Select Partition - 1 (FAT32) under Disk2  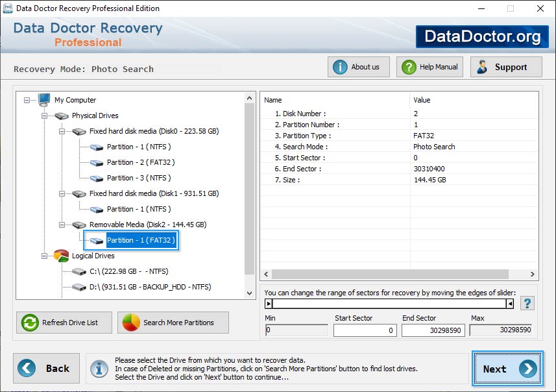[x=141, y=240]
